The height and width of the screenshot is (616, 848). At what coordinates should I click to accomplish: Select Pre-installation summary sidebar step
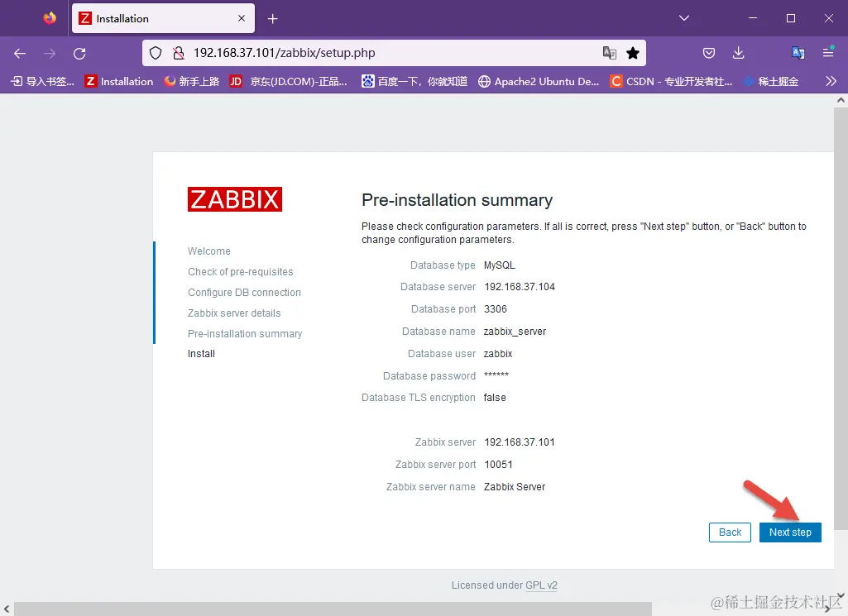point(244,334)
